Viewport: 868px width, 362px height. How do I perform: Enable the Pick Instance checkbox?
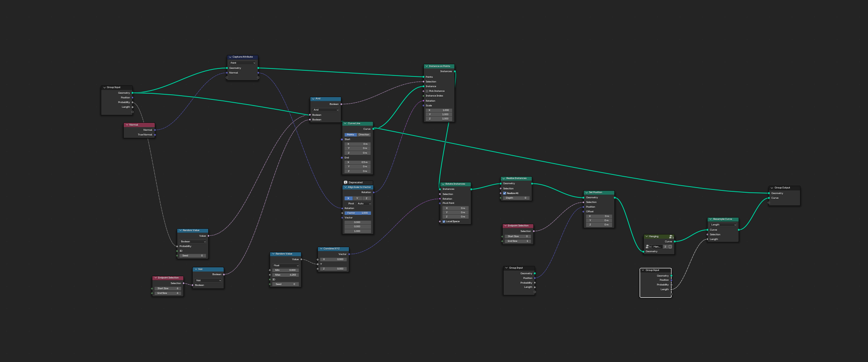pos(427,91)
